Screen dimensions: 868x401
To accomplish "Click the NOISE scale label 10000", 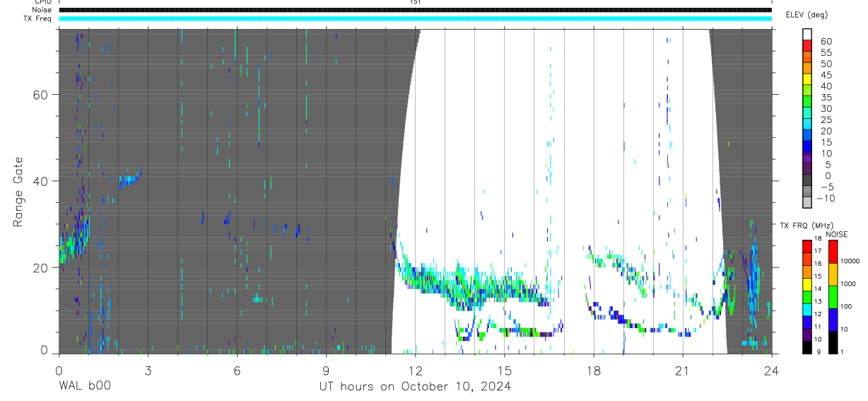I will click(x=852, y=262).
